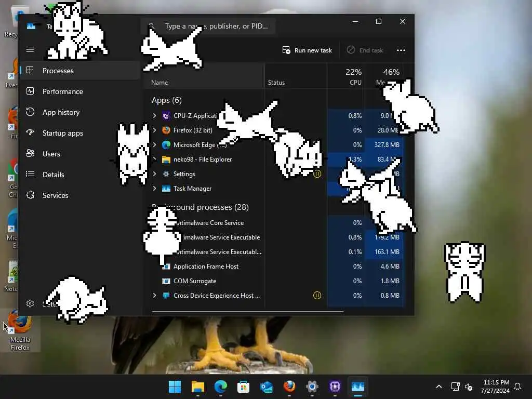
Task: Click the End task button
Action: pos(365,50)
